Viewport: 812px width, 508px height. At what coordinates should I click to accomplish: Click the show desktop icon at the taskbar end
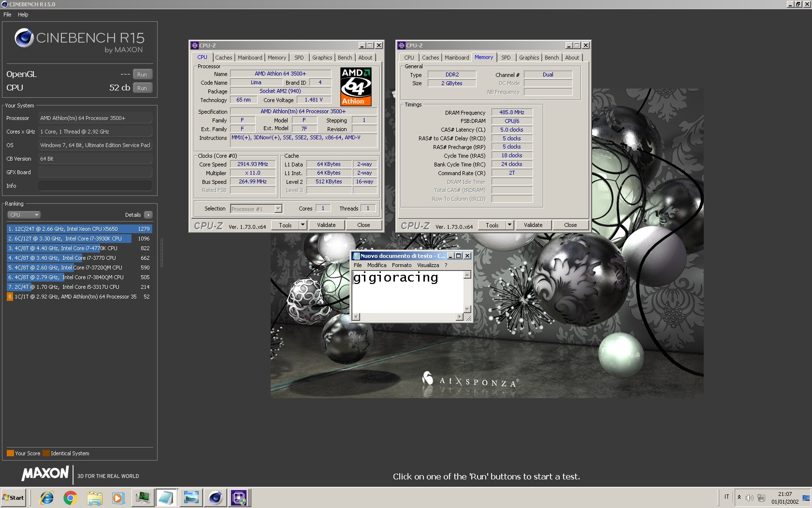tap(806, 498)
